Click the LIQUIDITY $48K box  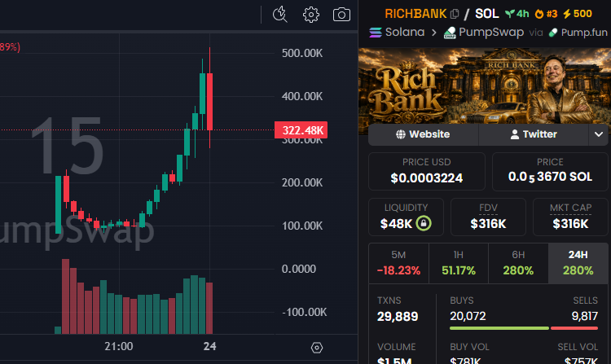click(x=406, y=217)
